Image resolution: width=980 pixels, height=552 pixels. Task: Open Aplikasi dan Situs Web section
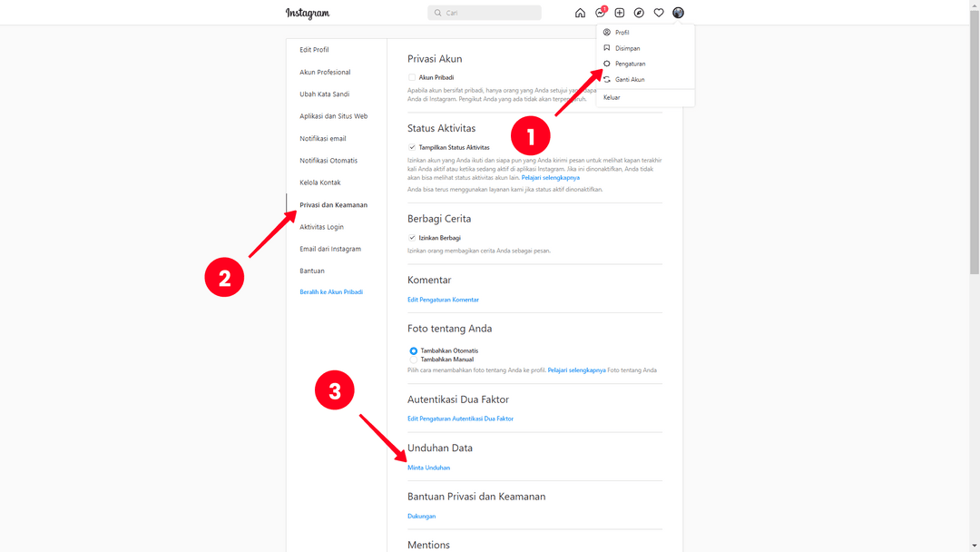click(333, 115)
